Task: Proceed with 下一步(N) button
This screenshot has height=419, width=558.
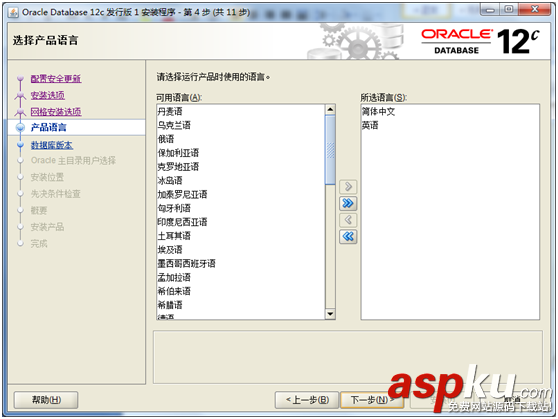Action: 372,400
